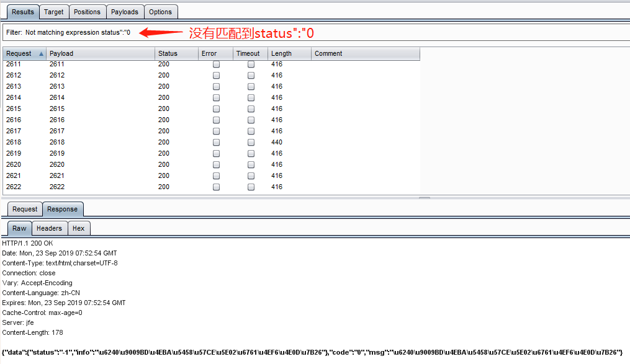Open the Options tab
Screen dimensions: 630x364
160,12
